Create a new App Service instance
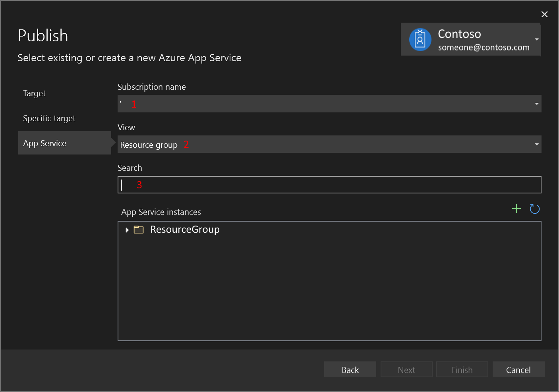The height and width of the screenshot is (392, 559). pyautogui.click(x=516, y=209)
